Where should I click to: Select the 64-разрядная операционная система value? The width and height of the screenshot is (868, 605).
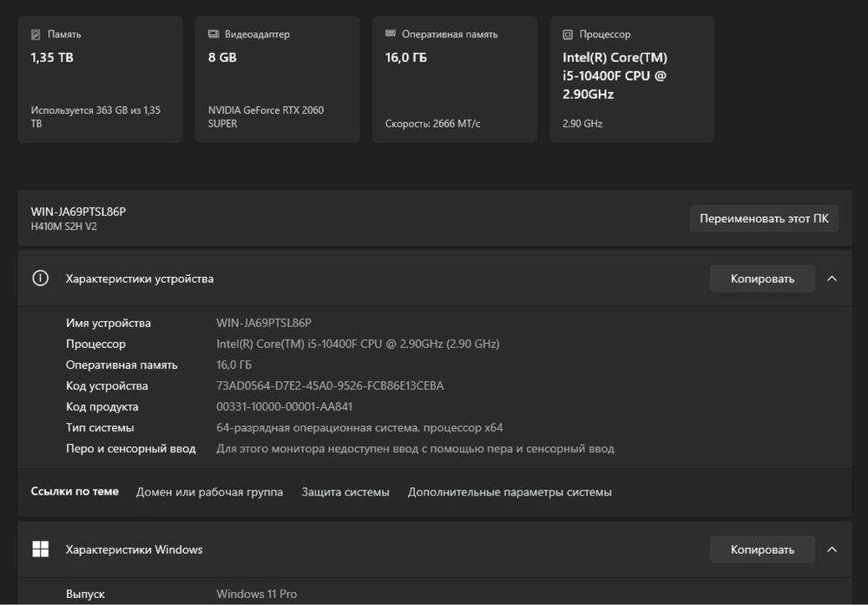pos(359,428)
